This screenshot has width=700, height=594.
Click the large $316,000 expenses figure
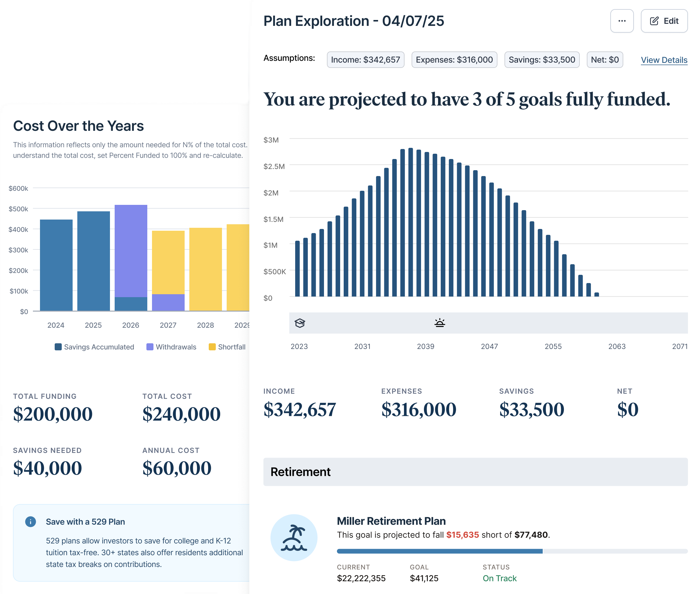click(x=418, y=410)
